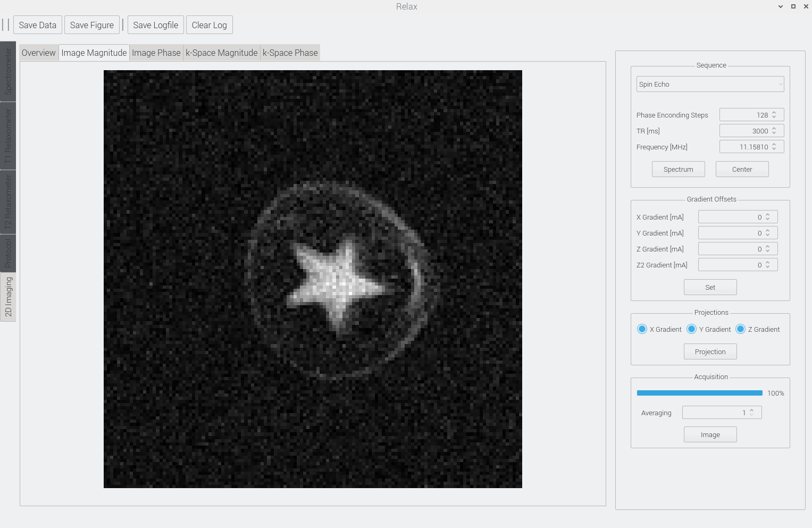Click the Frequency [MHz] input field
The width and height of the screenshot is (812, 528).
[744, 147]
